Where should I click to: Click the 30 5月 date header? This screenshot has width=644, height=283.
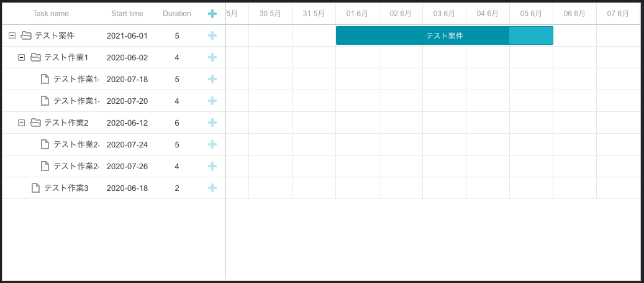click(x=270, y=14)
